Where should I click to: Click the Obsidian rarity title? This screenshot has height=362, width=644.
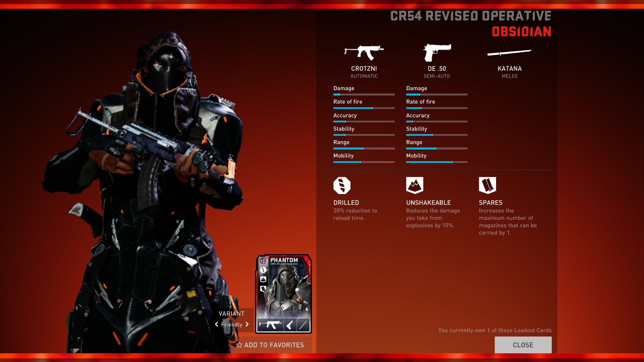click(521, 32)
